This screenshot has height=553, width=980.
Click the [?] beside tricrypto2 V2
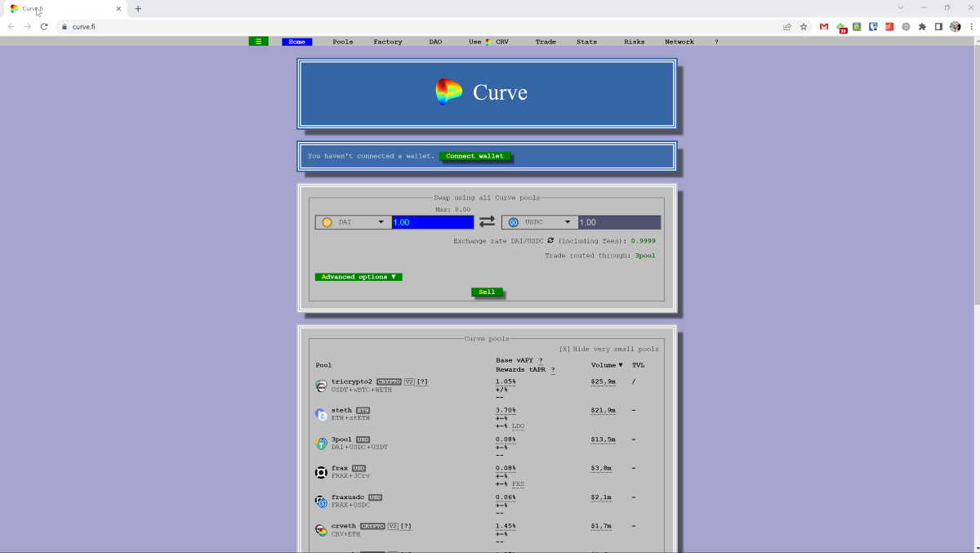[423, 381]
